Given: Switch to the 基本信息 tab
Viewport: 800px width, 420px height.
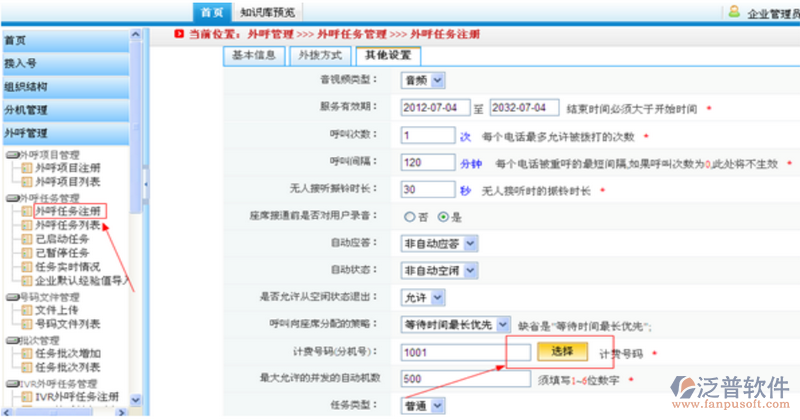Looking at the screenshot, I should pyautogui.click(x=250, y=56).
